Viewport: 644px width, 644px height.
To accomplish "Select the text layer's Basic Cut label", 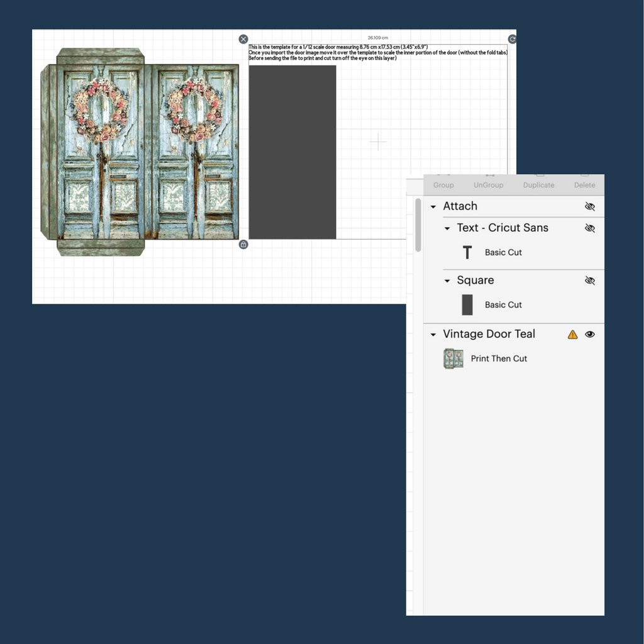I will tap(503, 253).
